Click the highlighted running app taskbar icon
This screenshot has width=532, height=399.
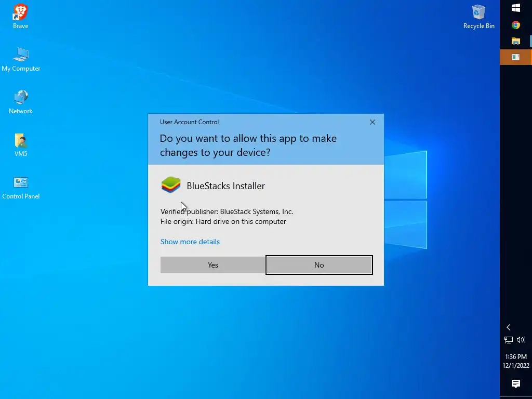point(516,57)
